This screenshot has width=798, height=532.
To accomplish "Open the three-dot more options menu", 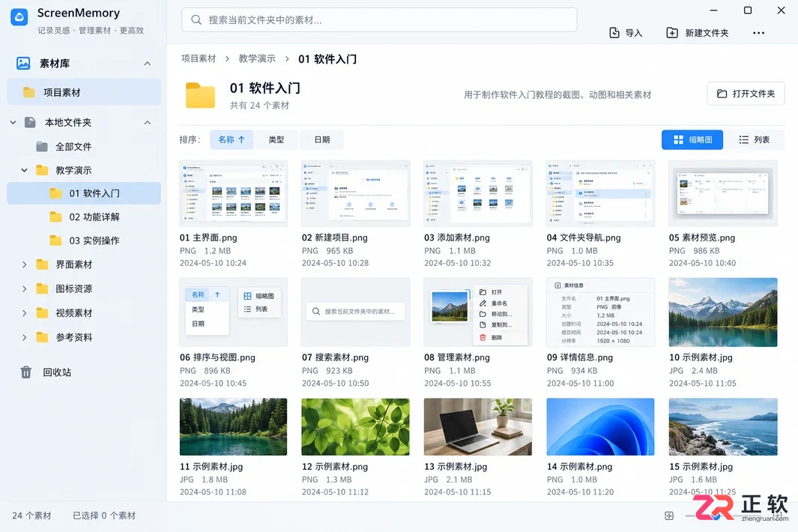I will [x=758, y=32].
